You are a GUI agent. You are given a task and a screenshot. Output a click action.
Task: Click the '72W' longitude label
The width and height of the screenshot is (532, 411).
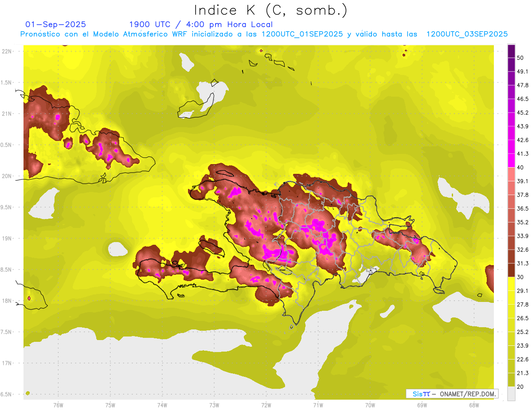(266, 405)
